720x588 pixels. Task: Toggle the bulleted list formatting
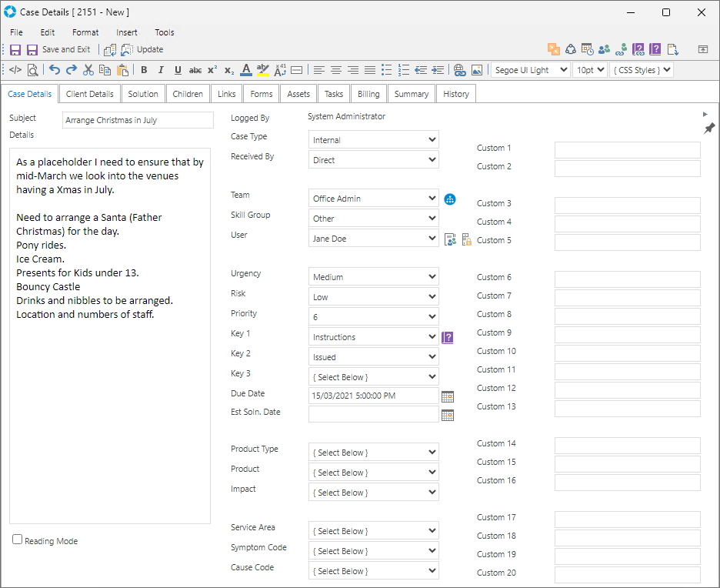(x=387, y=70)
